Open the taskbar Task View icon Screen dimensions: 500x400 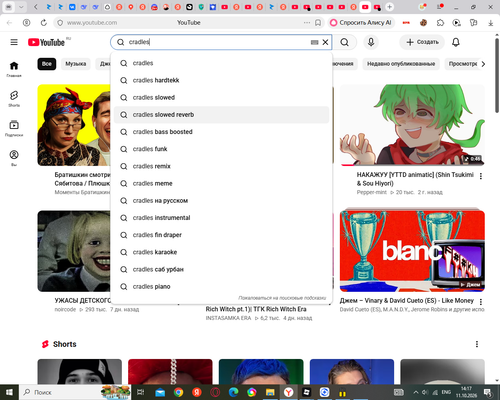[141, 392]
